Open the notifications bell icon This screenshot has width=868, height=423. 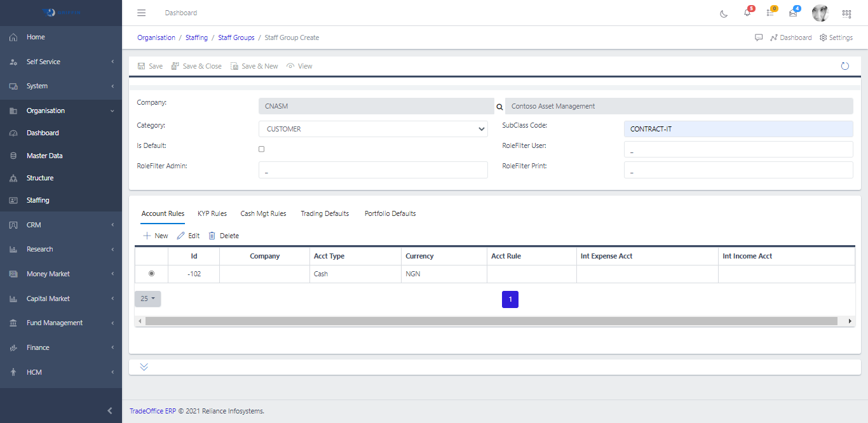click(747, 13)
